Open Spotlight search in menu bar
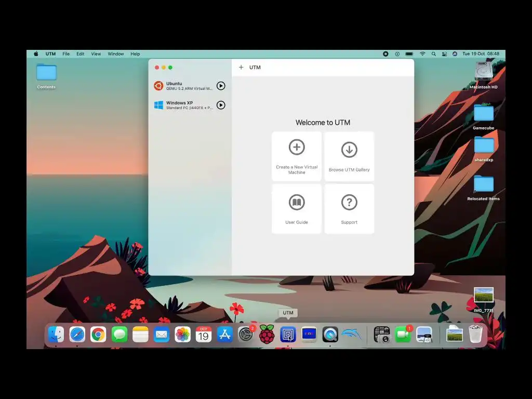Screen dimensions: 532x399 coord(434,54)
